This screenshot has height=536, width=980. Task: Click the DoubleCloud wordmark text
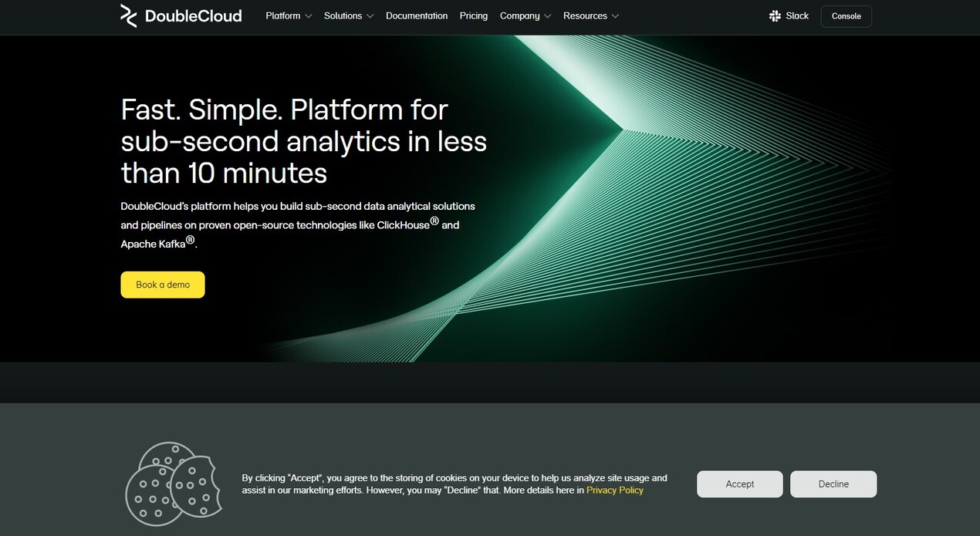point(193,16)
